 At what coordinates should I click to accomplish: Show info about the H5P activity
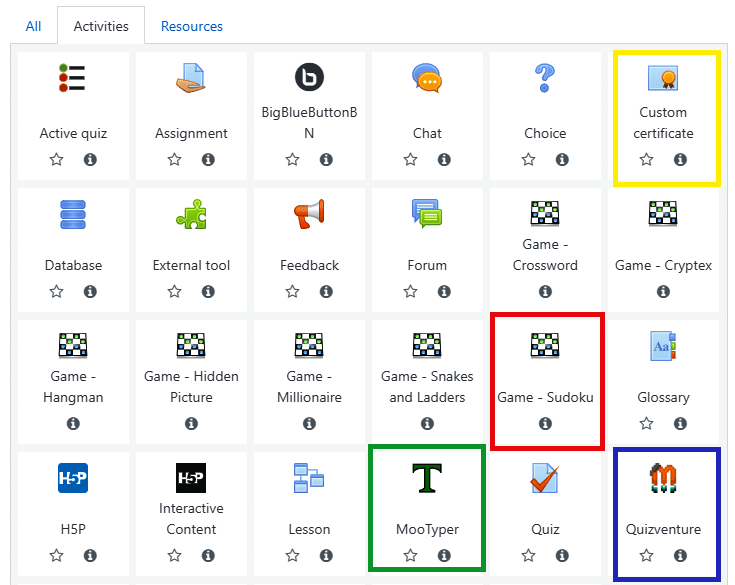click(x=90, y=555)
